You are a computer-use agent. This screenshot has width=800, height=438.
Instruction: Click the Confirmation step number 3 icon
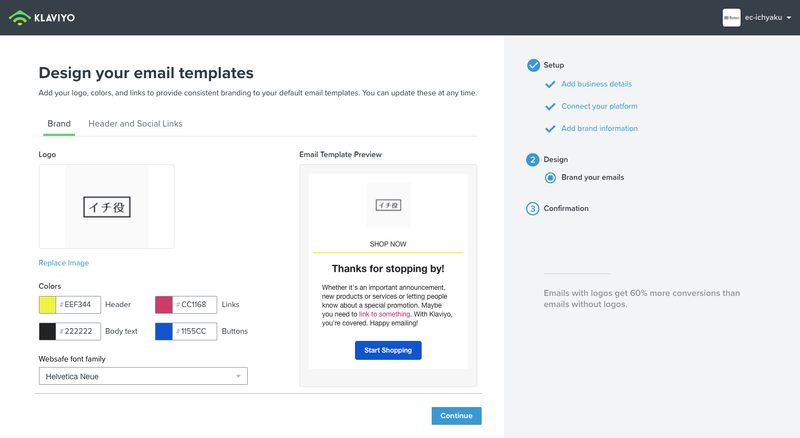(x=532, y=209)
